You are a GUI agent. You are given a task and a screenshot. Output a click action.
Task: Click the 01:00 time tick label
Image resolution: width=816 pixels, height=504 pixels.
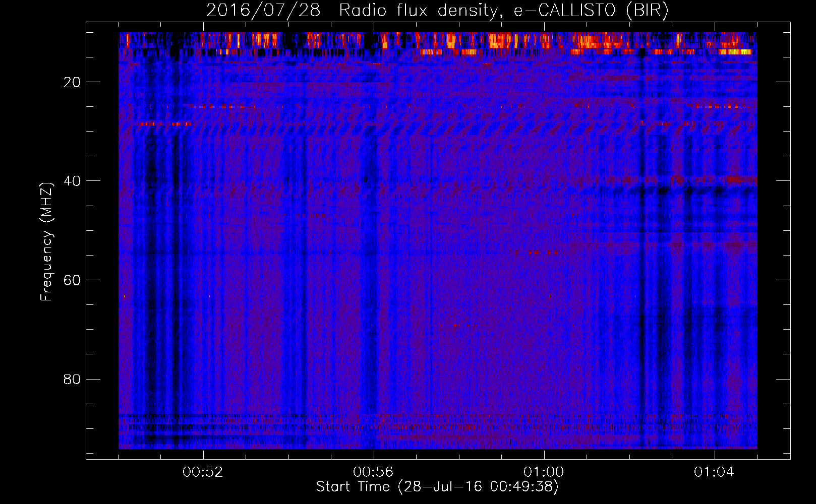[x=544, y=472]
